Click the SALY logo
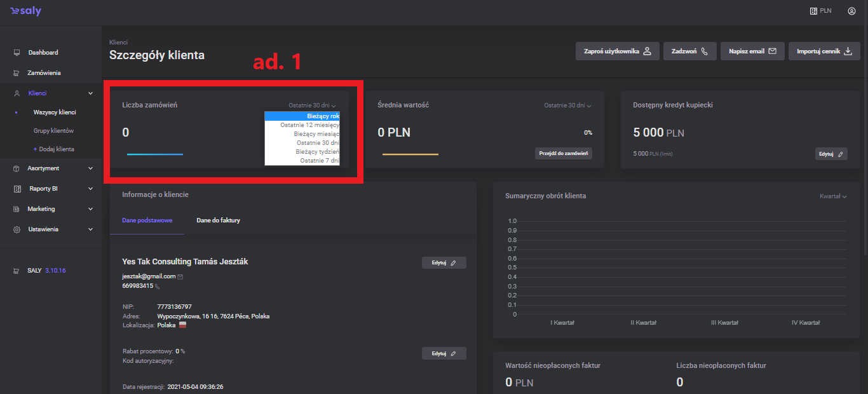 point(25,11)
